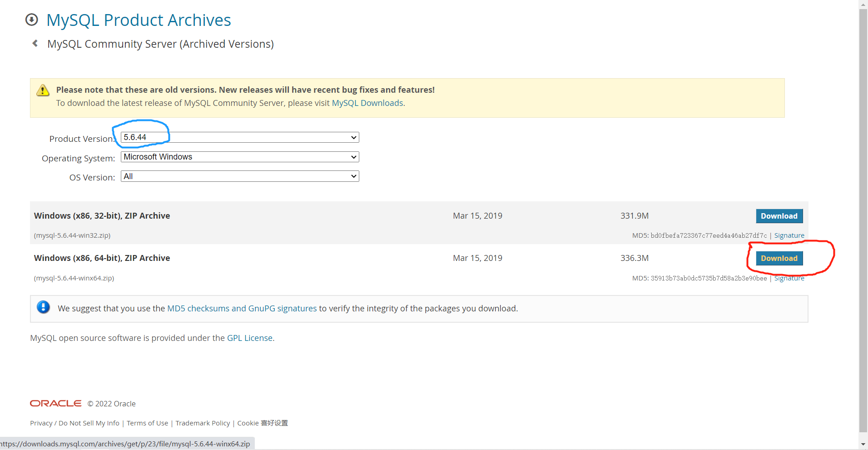Click the scroll down arrow of scrollbar
The image size is (868, 450).
[x=863, y=444]
